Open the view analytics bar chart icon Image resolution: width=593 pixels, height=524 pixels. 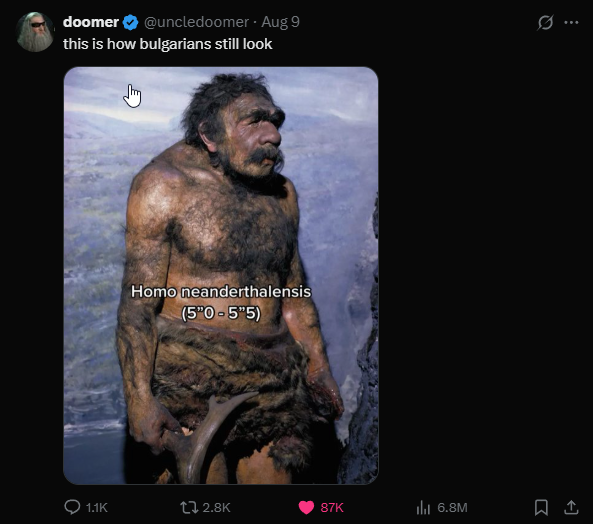coord(423,507)
